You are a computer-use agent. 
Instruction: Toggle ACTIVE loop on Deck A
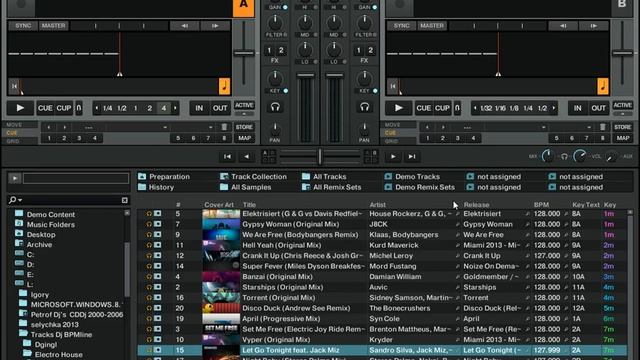pos(244,105)
